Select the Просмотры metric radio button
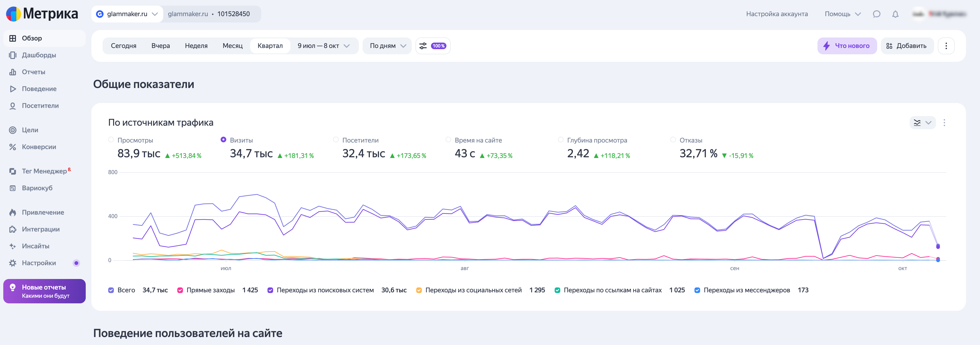Image resolution: width=980 pixels, height=345 pixels. [x=111, y=140]
